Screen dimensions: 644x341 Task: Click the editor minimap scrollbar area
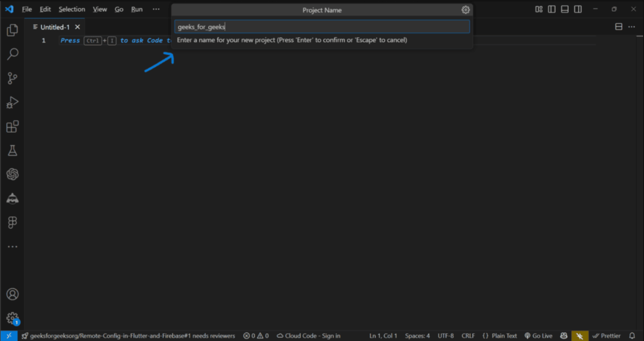[x=640, y=183]
